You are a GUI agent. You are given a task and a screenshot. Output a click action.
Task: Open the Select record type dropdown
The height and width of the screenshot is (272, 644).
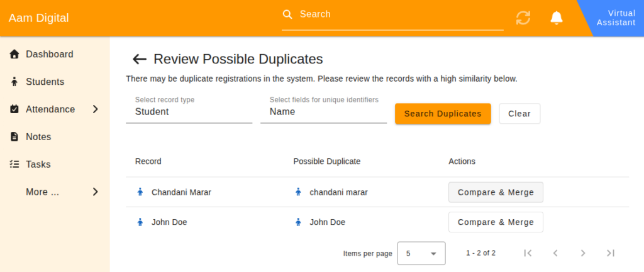coord(189,112)
